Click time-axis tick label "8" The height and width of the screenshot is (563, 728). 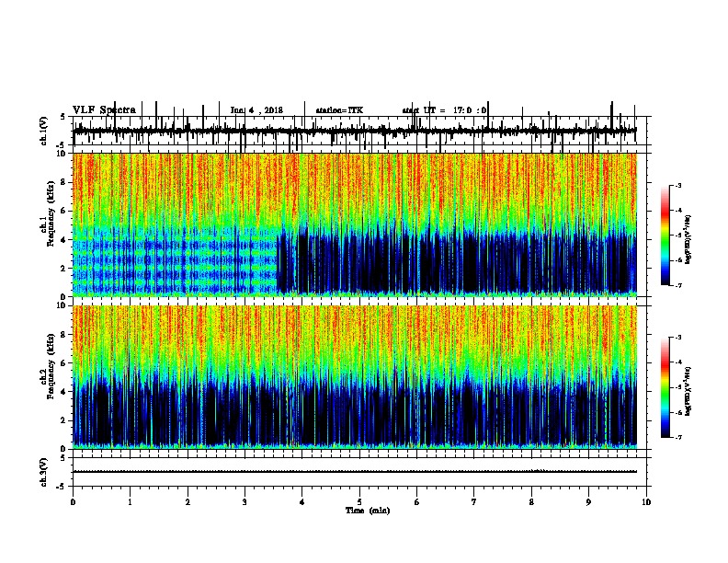[531, 502]
